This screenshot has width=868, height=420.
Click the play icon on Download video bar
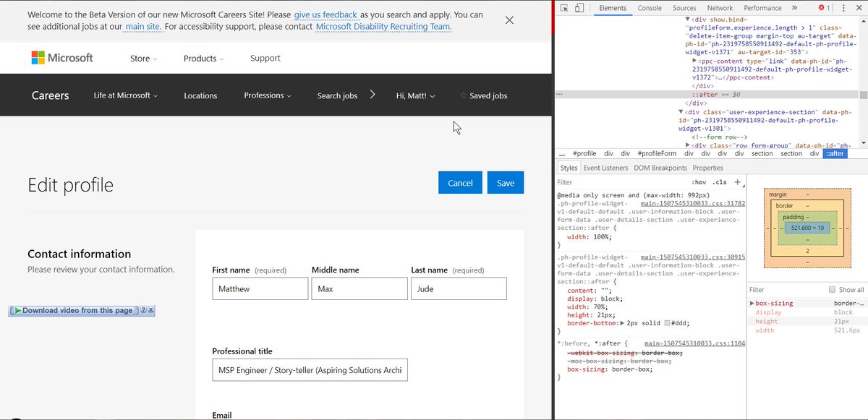click(17, 310)
